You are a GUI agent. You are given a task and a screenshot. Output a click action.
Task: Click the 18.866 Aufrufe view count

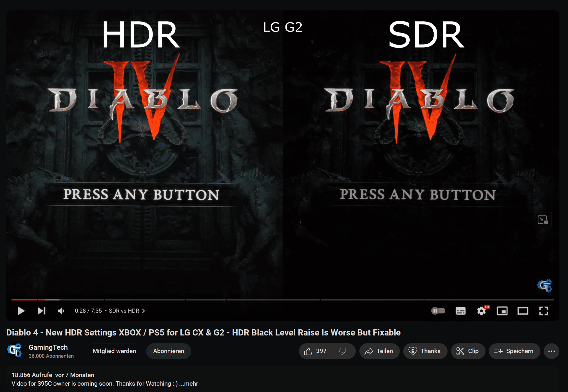click(x=32, y=375)
